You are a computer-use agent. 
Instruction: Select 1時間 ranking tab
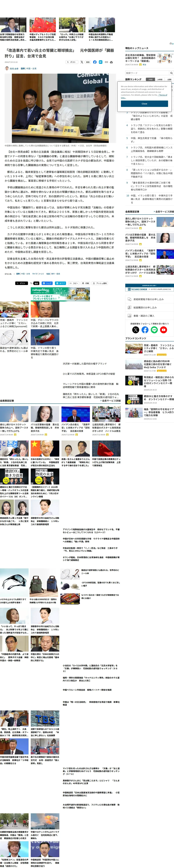point(150,80)
